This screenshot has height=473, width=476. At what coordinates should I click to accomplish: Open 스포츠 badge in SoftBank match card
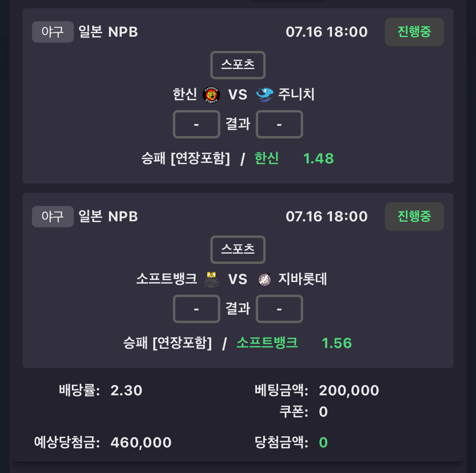click(238, 250)
